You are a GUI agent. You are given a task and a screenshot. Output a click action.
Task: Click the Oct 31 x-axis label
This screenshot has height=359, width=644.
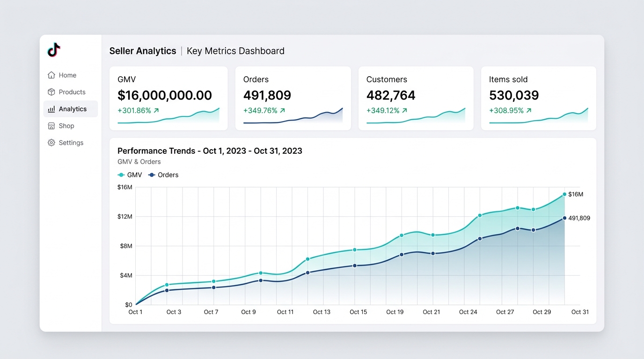pyautogui.click(x=580, y=312)
